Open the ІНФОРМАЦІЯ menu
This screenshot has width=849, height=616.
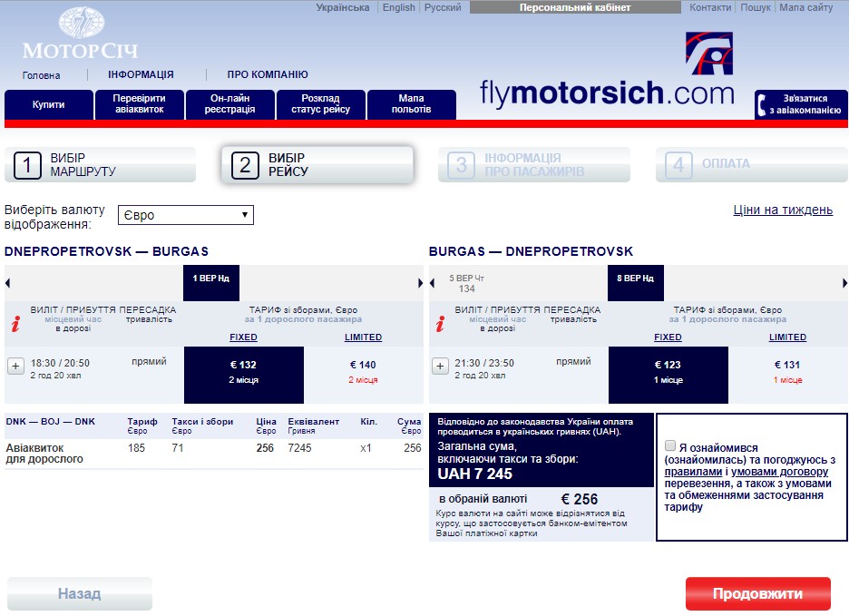pos(141,74)
